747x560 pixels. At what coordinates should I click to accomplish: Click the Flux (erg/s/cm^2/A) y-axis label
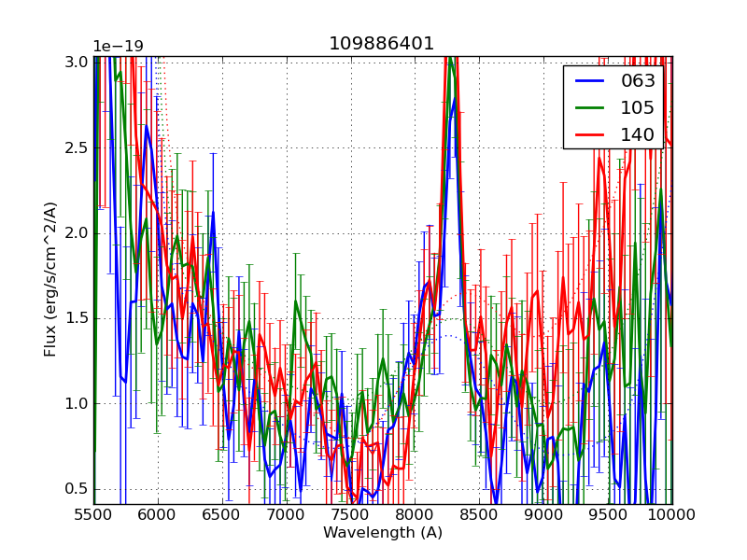[50, 279]
